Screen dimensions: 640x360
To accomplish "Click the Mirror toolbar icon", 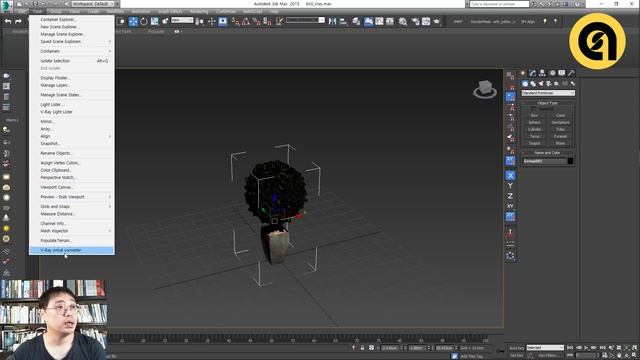I will 332,21.
